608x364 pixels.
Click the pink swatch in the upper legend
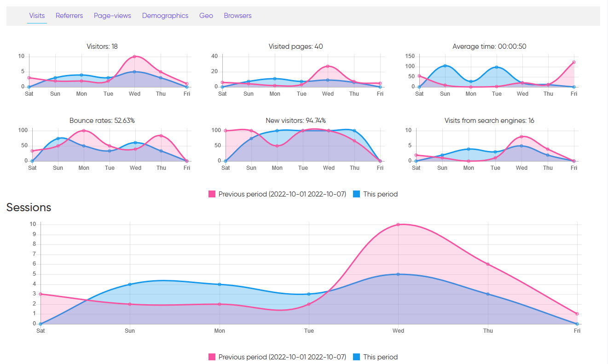pyautogui.click(x=212, y=194)
